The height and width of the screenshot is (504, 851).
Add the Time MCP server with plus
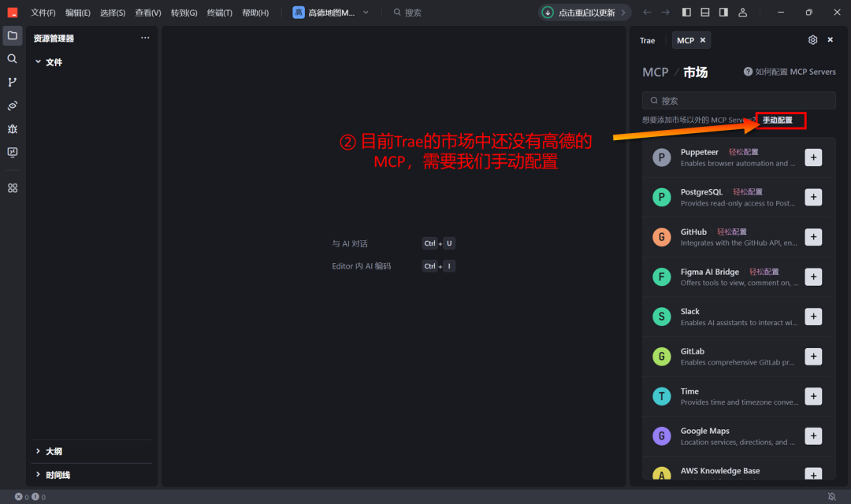813,396
